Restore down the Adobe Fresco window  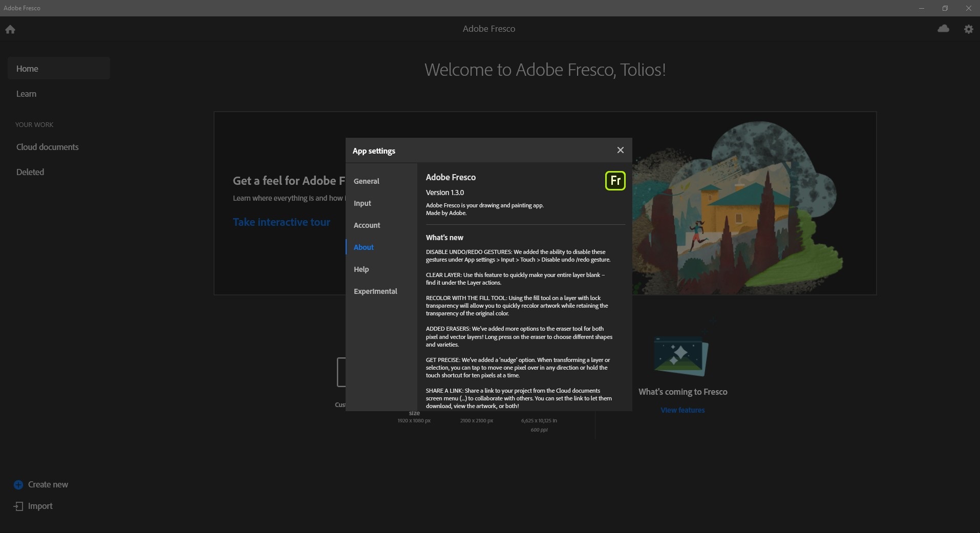(x=945, y=8)
